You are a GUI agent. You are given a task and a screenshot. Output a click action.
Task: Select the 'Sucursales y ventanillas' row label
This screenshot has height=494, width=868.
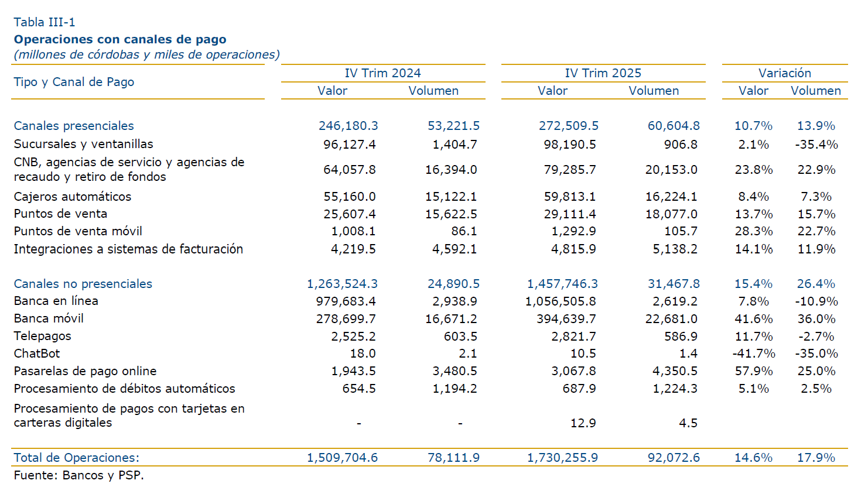point(83,144)
